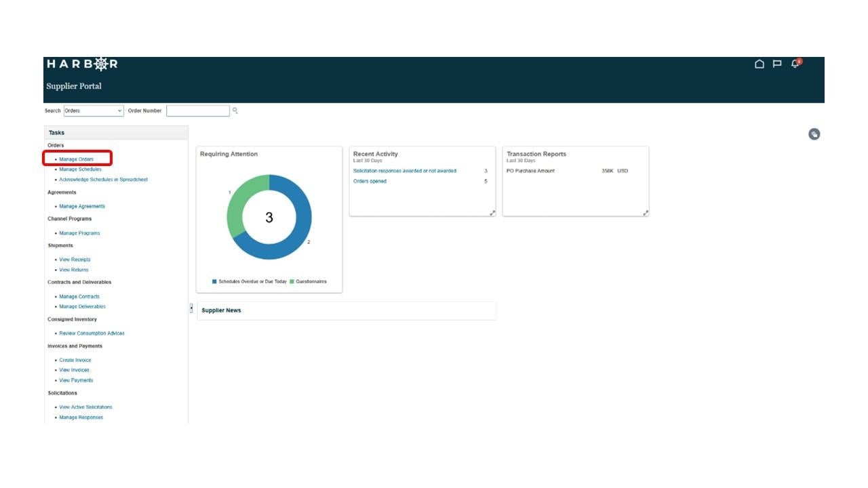Open the Search Orders dropdown

point(94,110)
